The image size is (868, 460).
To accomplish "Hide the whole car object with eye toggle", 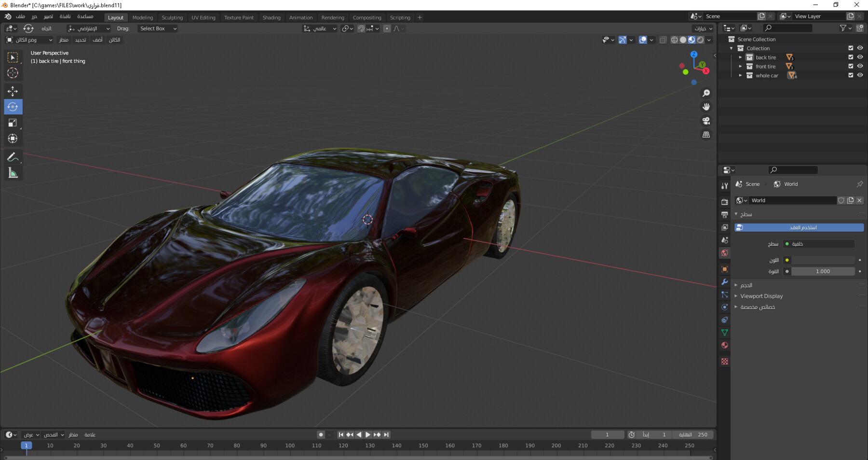I will point(860,75).
